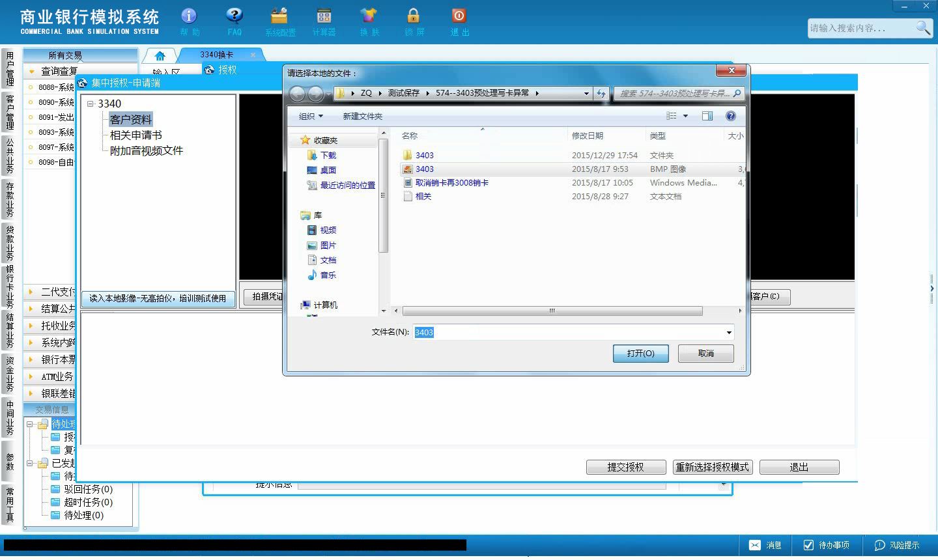938x560 pixels.
Task: Open 风险提示 in the status bar
Action: pyautogui.click(x=897, y=545)
